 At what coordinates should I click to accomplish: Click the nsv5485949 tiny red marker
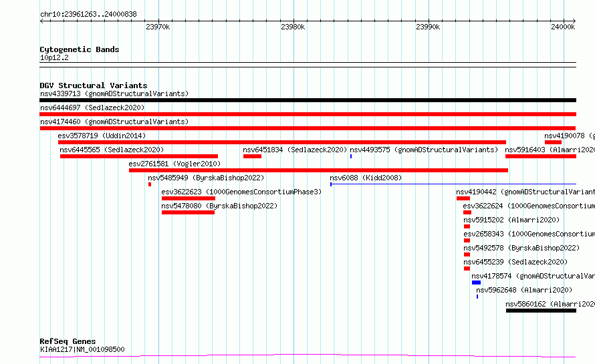click(150, 184)
